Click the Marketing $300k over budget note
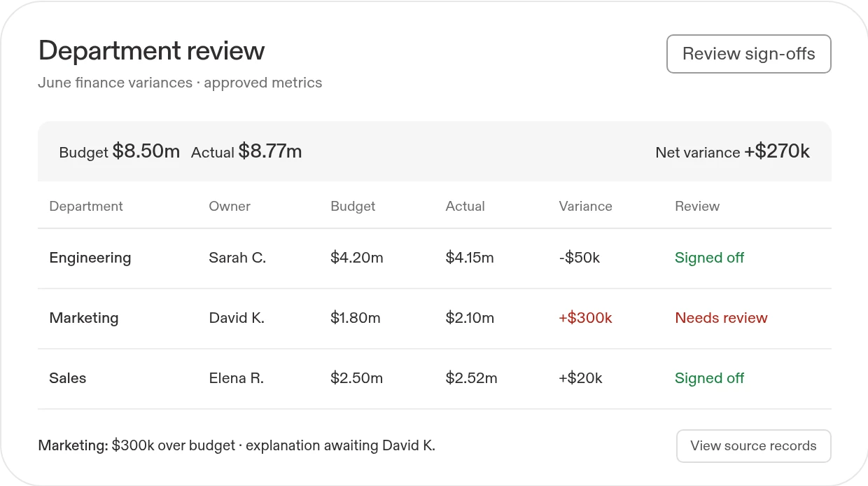This screenshot has width=868, height=486. tap(237, 445)
